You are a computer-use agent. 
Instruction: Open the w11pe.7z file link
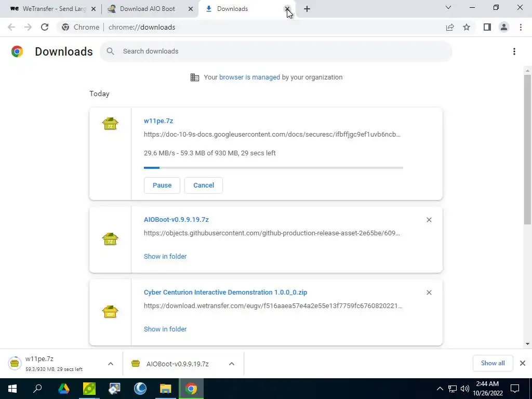pyautogui.click(x=158, y=121)
